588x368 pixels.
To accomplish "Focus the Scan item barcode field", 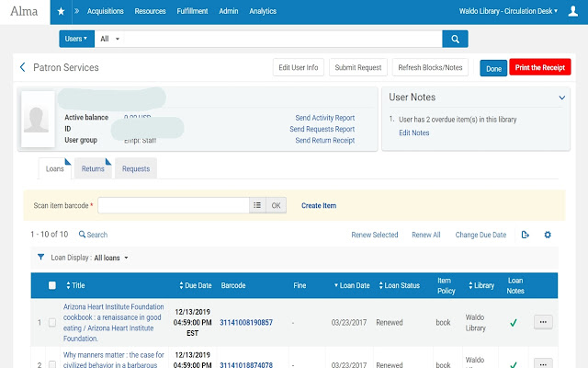I will pos(174,205).
